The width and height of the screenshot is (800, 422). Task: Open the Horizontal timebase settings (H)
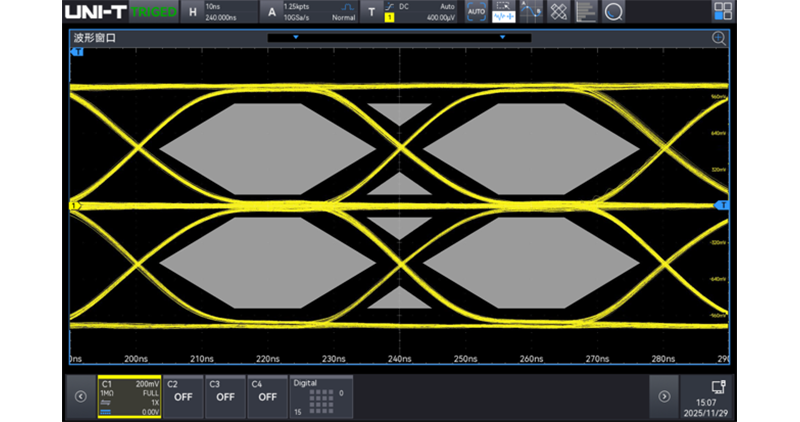pos(193,12)
